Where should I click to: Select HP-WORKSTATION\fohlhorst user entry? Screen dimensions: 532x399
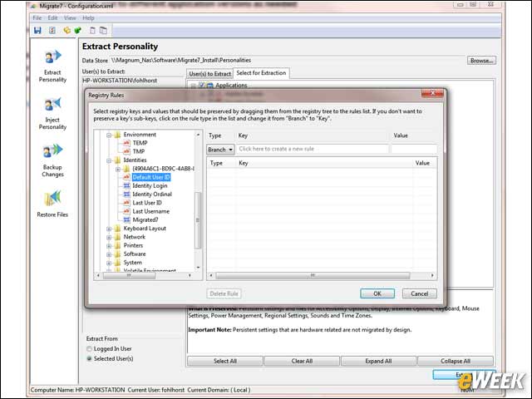(x=120, y=81)
